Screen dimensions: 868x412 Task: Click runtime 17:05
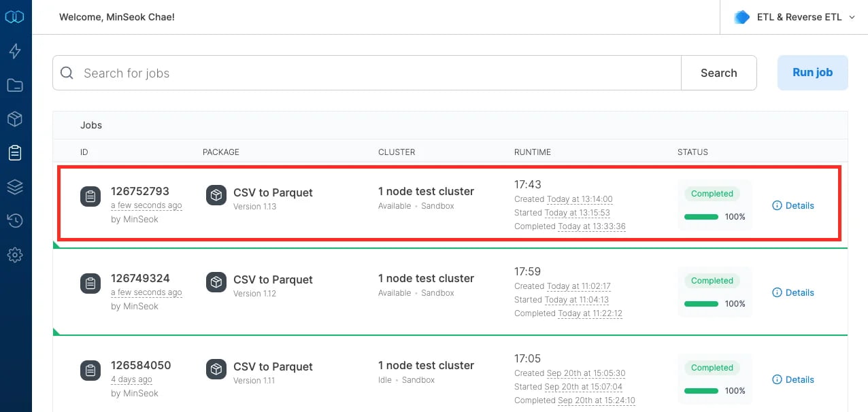click(527, 358)
